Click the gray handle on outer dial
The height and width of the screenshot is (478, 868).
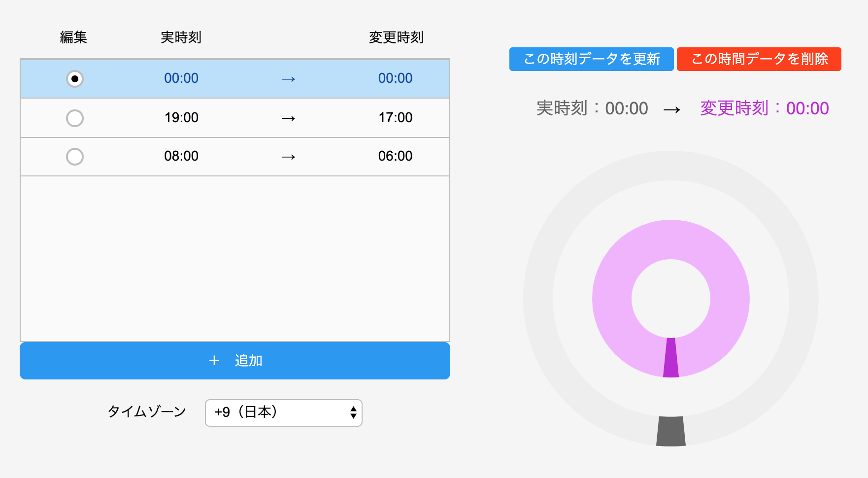coord(671,431)
